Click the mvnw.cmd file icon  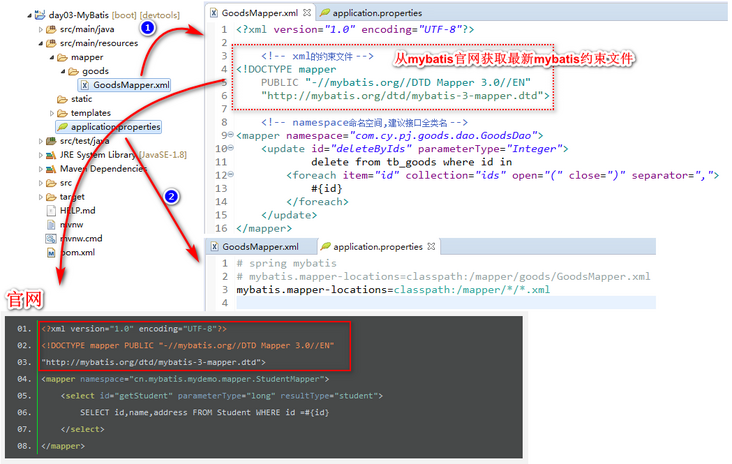coord(51,239)
